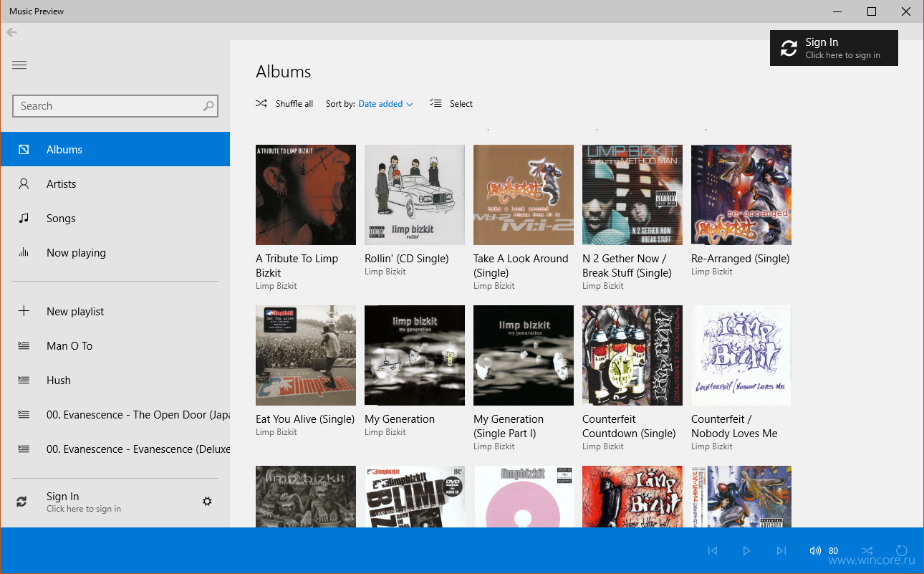The image size is (924, 574).
Task: Click the volume value 80
Action: click(x=833, y=551)
